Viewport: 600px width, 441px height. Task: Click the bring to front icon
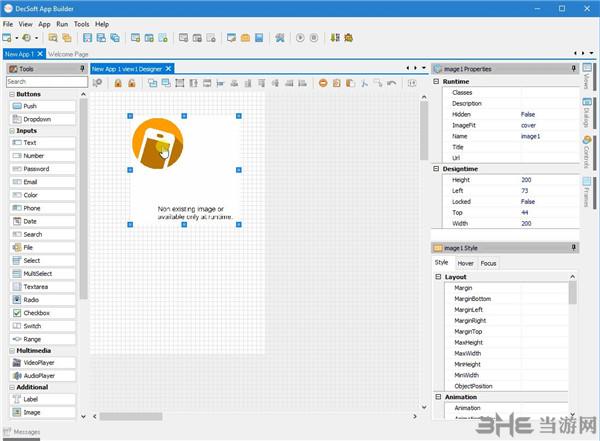point(152,83)
